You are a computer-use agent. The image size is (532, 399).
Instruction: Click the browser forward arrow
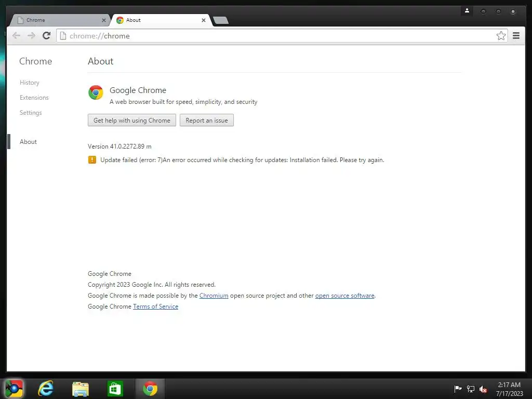click(31, 36)
